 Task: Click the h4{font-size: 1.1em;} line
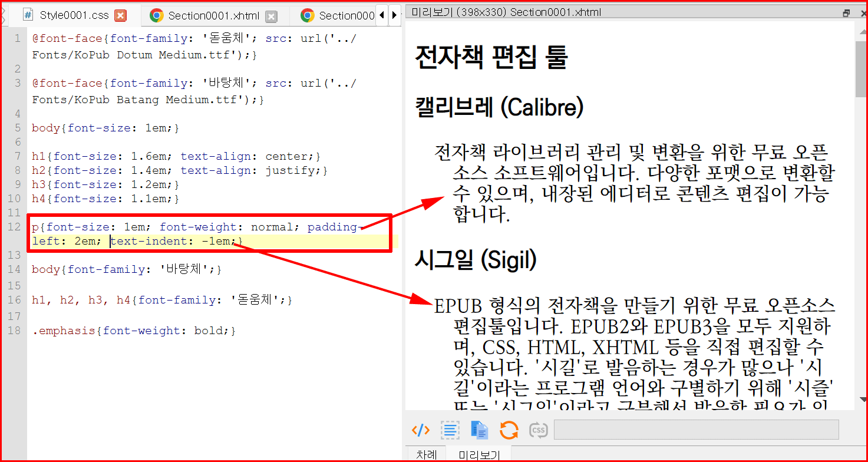pyautogui.click(x=105, y=199)
